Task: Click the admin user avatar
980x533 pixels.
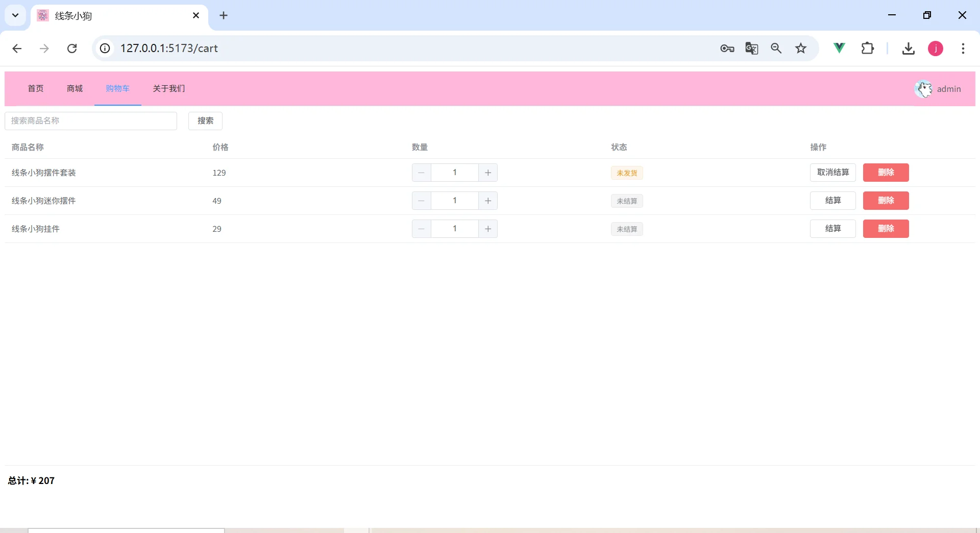Action: coord(923,89)
